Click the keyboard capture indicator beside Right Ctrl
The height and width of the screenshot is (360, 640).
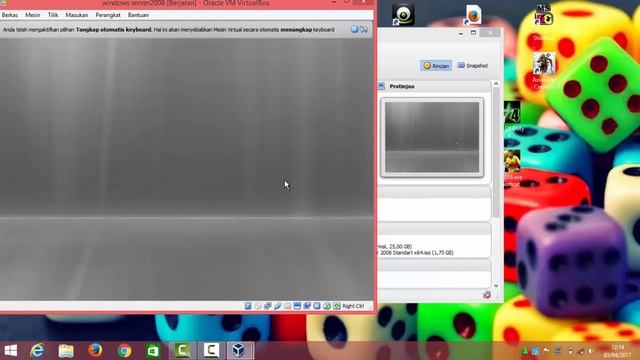[337, 306]
